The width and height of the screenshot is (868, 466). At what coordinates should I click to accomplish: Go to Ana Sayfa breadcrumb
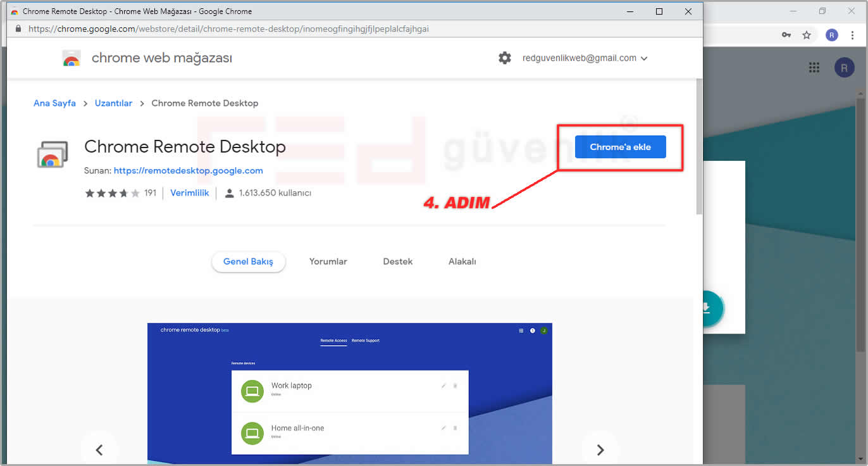pyautogui.click(x=54, y=103)
